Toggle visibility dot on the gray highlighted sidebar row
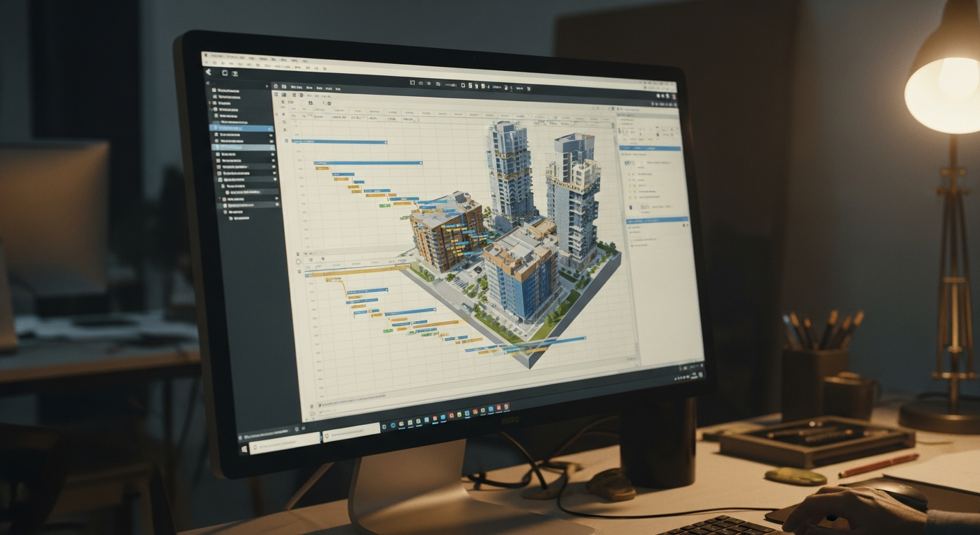This screenshot has width=980, height=535. (273, 148)
